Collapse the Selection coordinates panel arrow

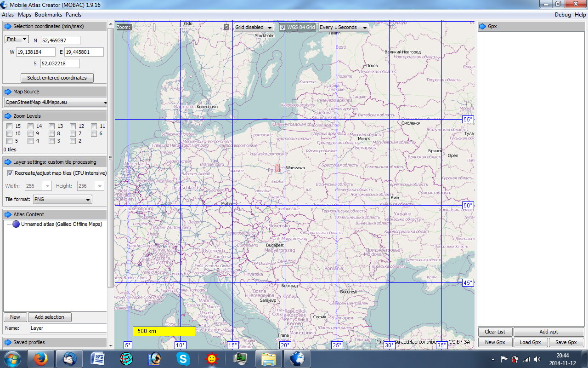8,27
